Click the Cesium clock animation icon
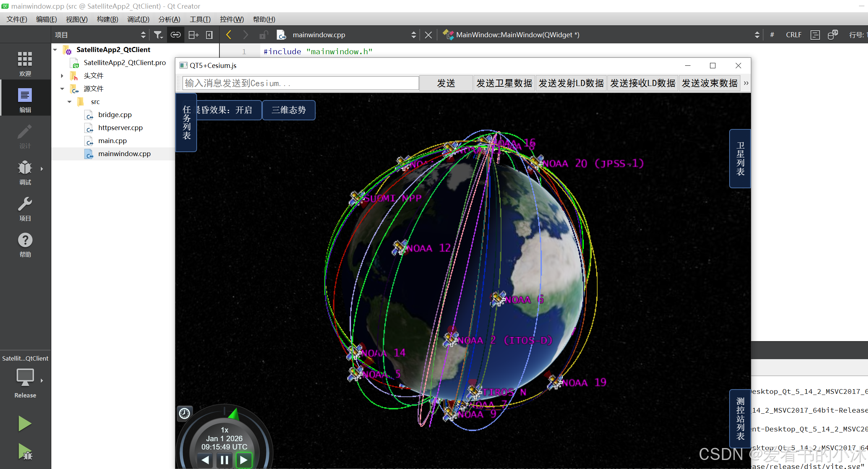 [184, 413]
